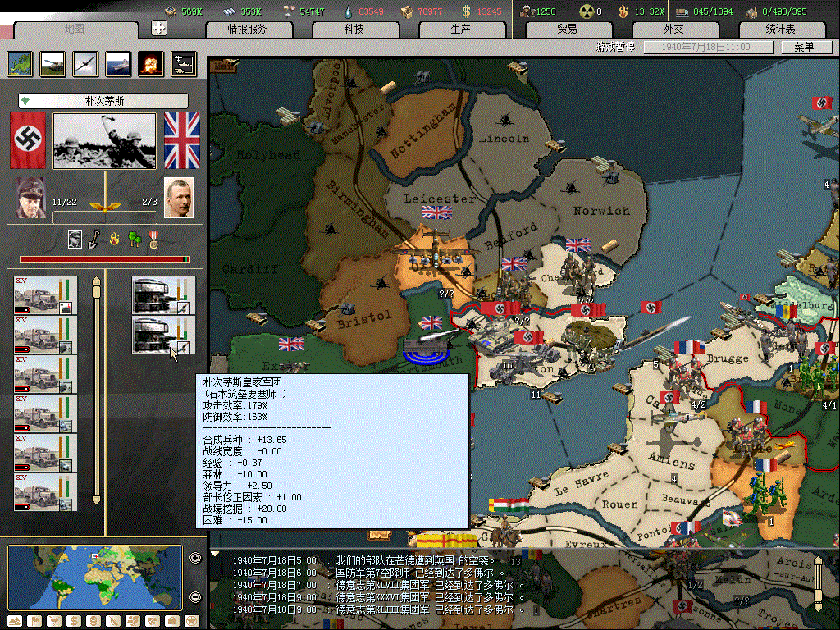Image resolution: width=840 pixels, height=630 pixels.
Task: Click the Union Jack flag in battle panel
Action: click(181, 140)
